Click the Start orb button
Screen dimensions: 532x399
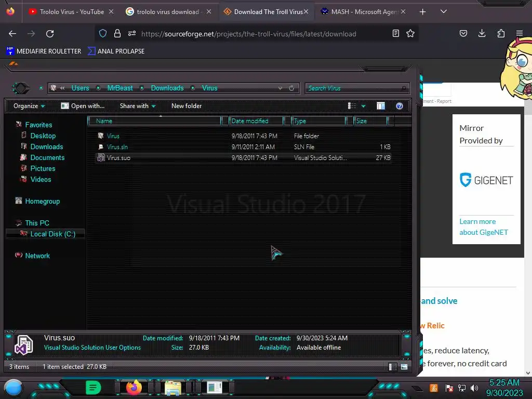pyautogui.click(x=14, y=388)
